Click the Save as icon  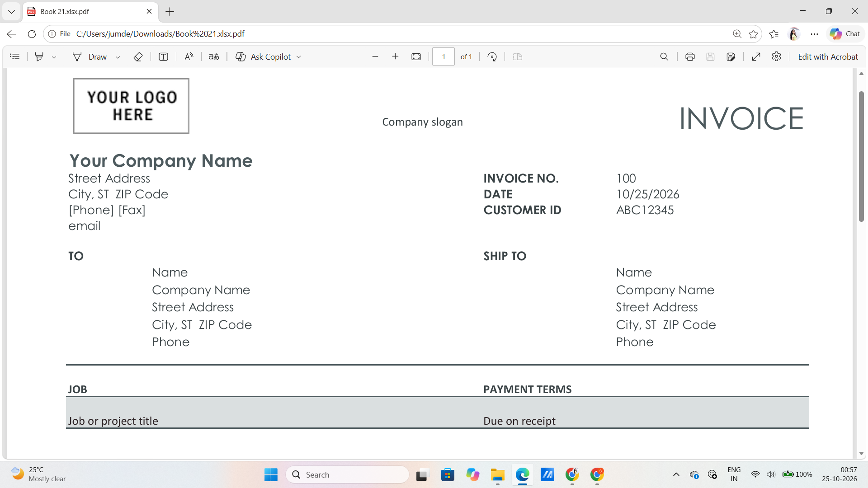731,56
